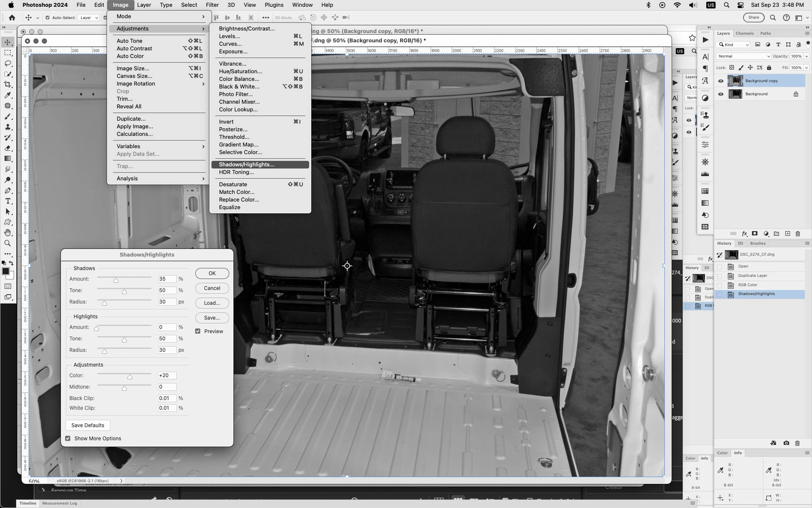Image resolution: width=812 pixels, height=508 pixels.
Task: Open the Opacity dropdown arrow
Action: click(x=807, y=56)
